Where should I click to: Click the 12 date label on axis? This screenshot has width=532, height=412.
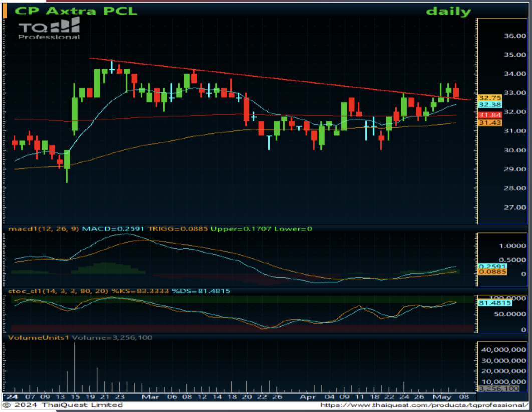(x=202, y=397)
